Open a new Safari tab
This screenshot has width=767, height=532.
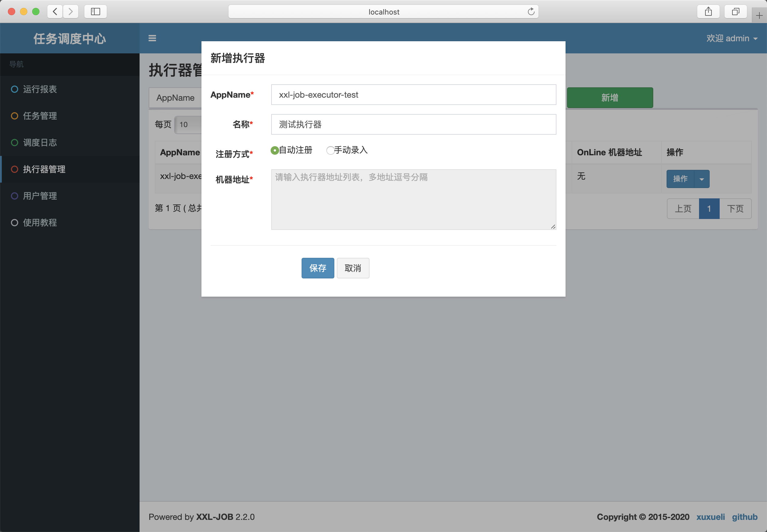(759, 15)
